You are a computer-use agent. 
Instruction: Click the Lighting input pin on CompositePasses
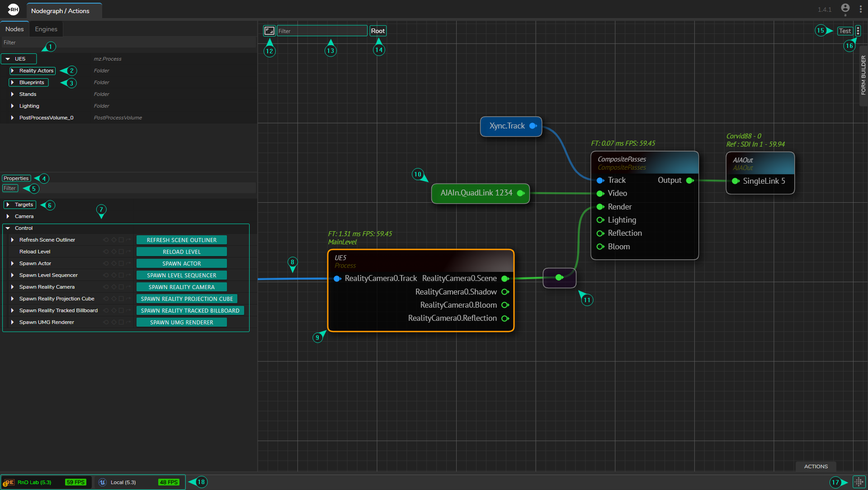(600, 220)
